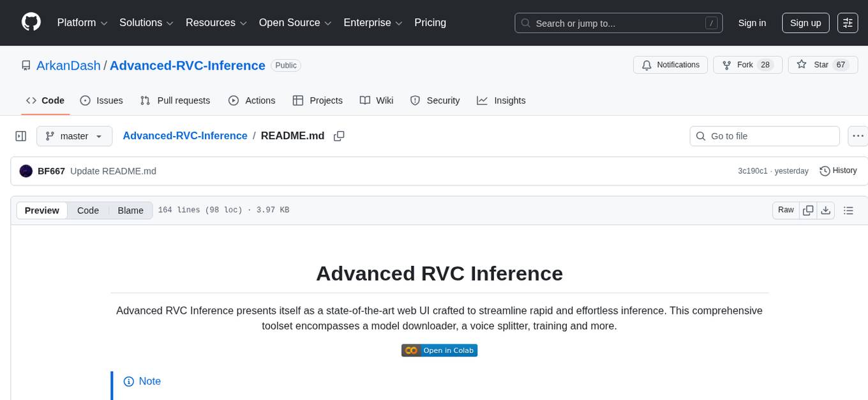
Task: Open the more options ellipsis menu
Action: pyautogui.click(x=858, y=135)
